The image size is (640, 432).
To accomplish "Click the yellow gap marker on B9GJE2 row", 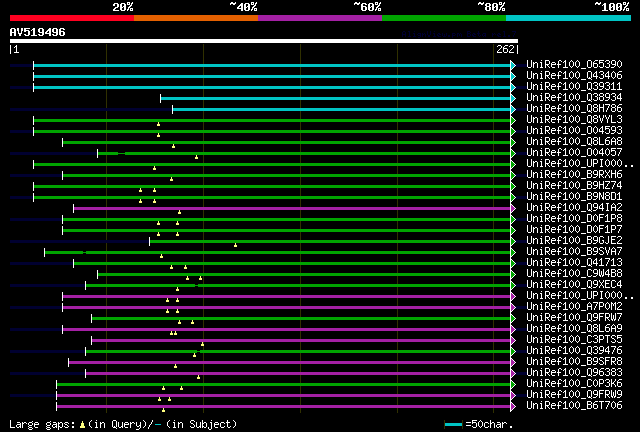I will (x=236, y=245).
